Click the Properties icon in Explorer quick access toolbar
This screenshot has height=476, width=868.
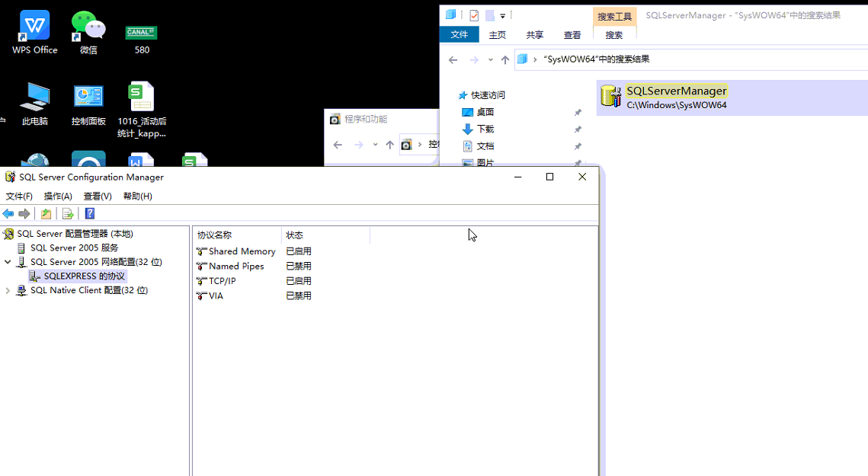click(474, 15)
